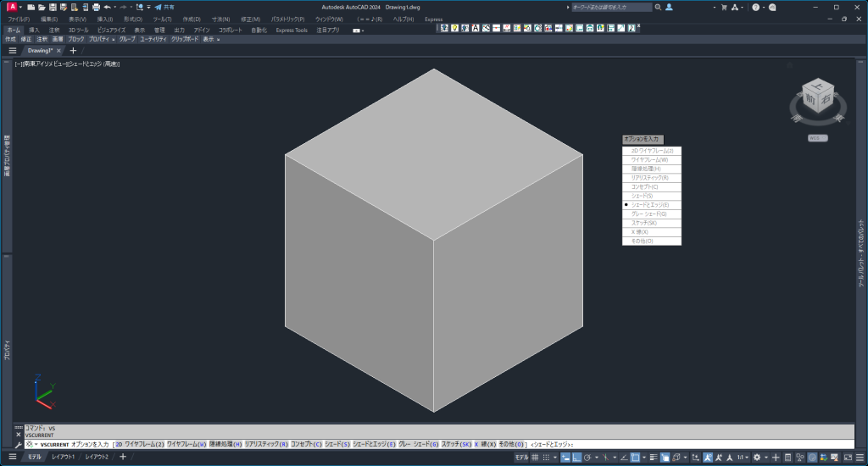Open the workspace switching gear icon
The image size is (868, 466).
(757, 458)
